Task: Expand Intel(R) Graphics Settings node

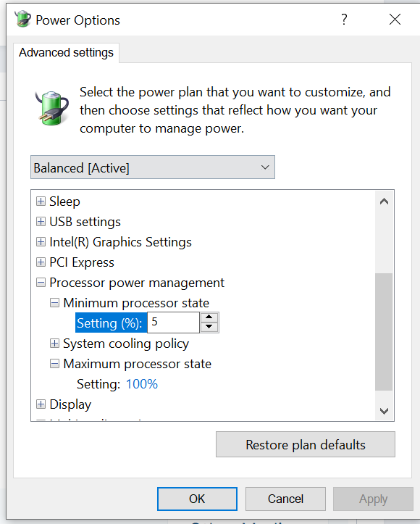Action: point(41,242)
